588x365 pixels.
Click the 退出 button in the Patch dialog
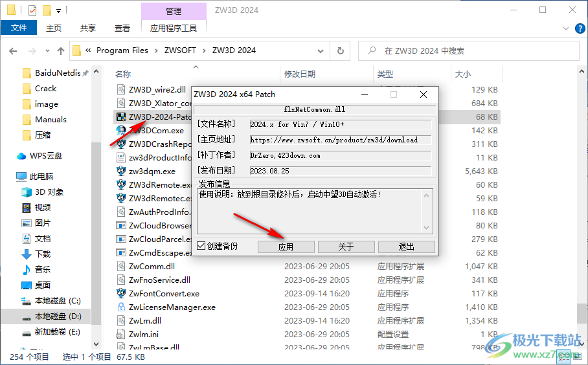click(x=406, y=247)
